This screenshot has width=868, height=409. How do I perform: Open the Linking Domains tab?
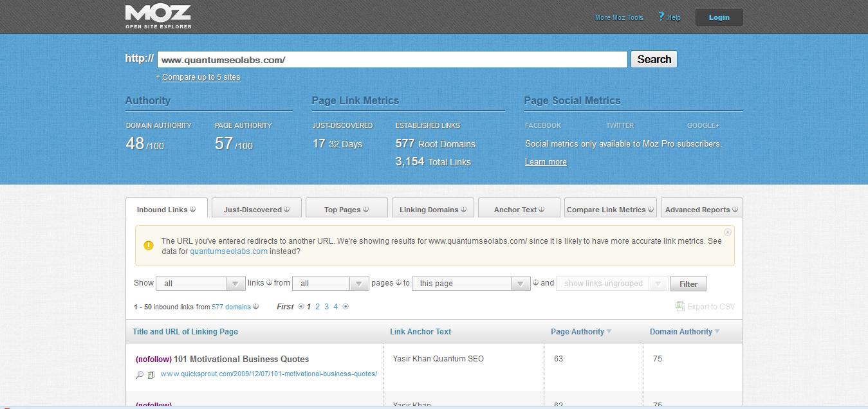432,209
